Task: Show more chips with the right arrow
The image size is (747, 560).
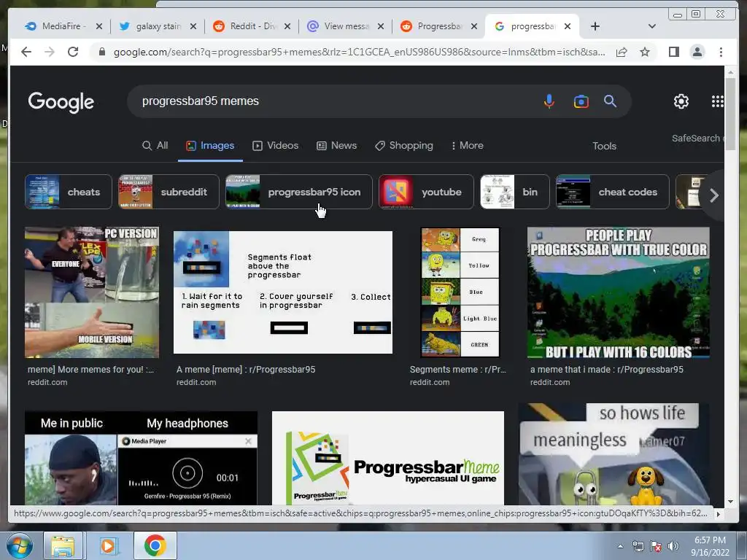Action: click(713, 195)
